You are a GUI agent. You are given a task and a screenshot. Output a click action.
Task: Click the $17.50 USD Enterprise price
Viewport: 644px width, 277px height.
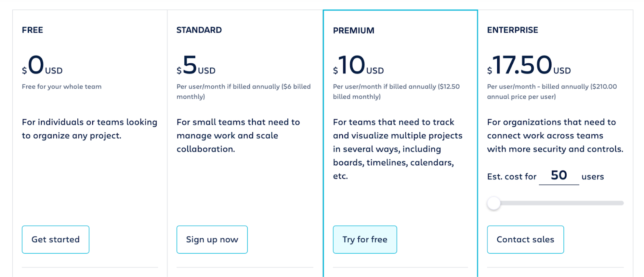529,66
